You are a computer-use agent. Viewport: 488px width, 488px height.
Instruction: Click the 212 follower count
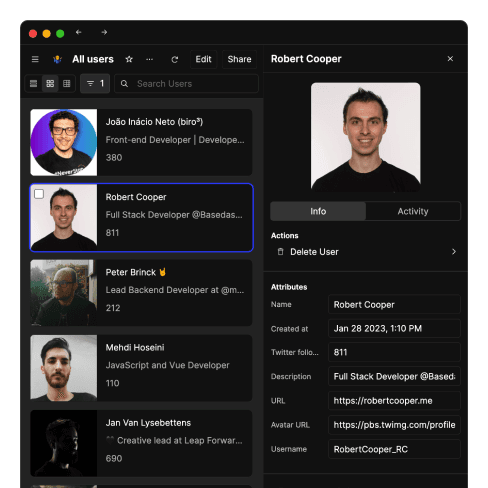pyautogui.click(x=113, y=308)
